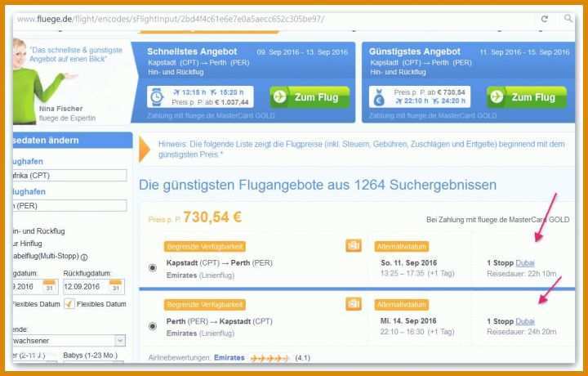Toggle Flexibles Datum checkbox for return flight
The height and width of the screenshot is (376, 588).
[x=69, y=303]
